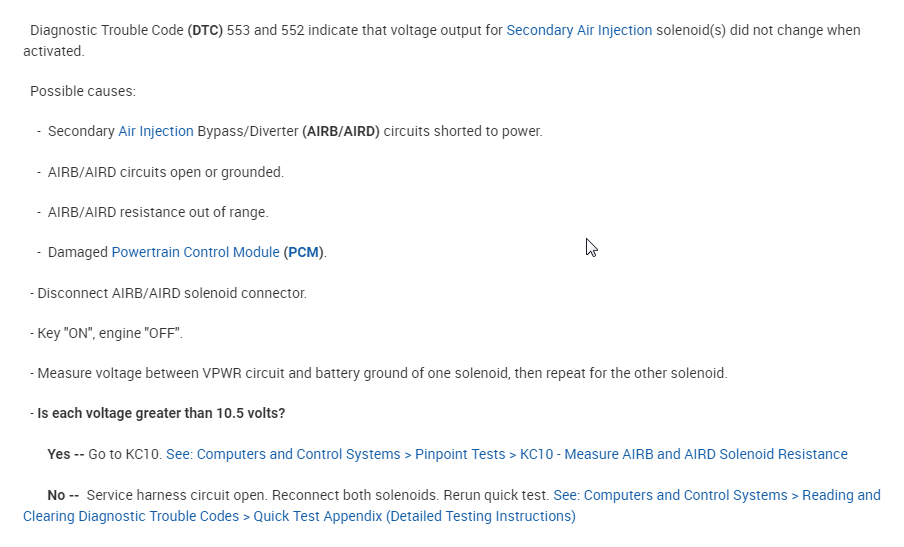Follow the KC10 Measure Solenoid Resistance link

(506, 454)
